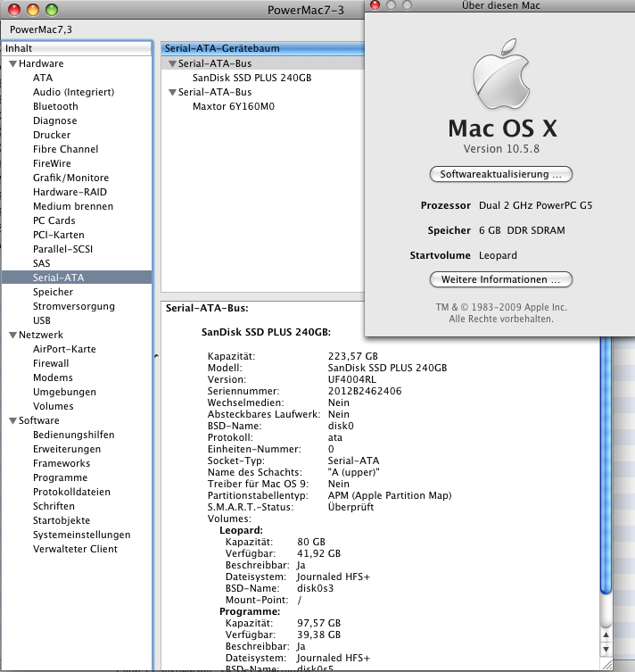
Task: Open Umgebungen under Netzwerk
Action: 64,392
